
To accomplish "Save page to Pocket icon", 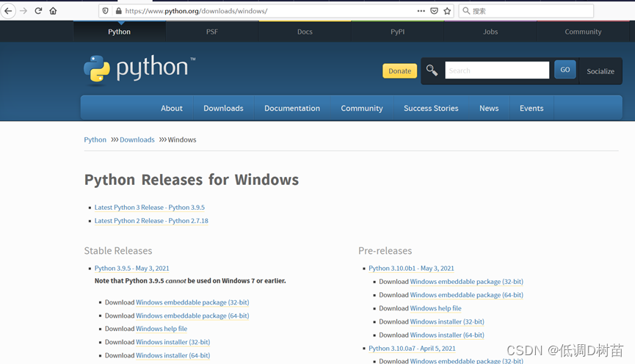I will tap(434, 11).
